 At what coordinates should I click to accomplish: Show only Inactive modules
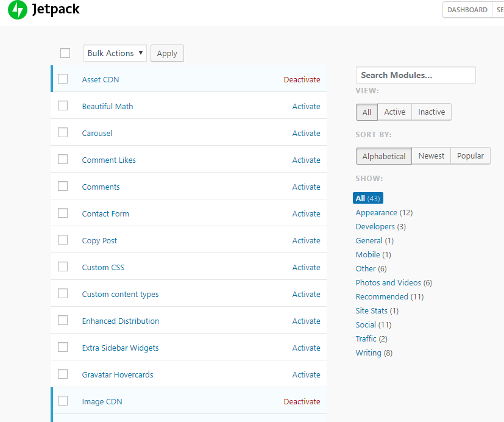click(x=431, y=112)
